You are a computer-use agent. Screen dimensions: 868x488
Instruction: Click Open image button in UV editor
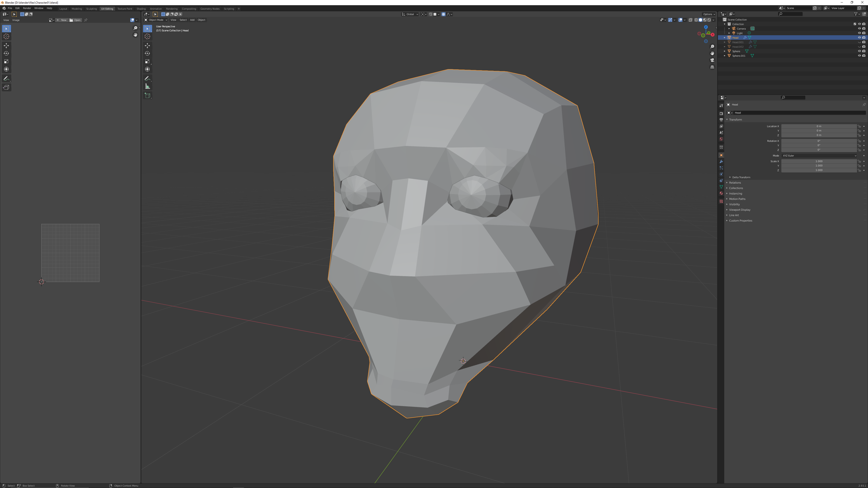[75, 20]
